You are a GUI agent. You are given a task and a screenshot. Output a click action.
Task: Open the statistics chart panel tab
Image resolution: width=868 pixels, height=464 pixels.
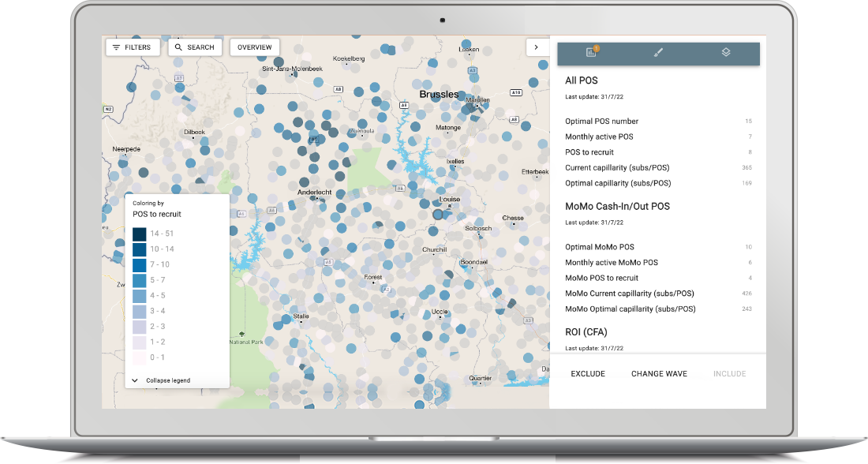[x=591, y=52]
